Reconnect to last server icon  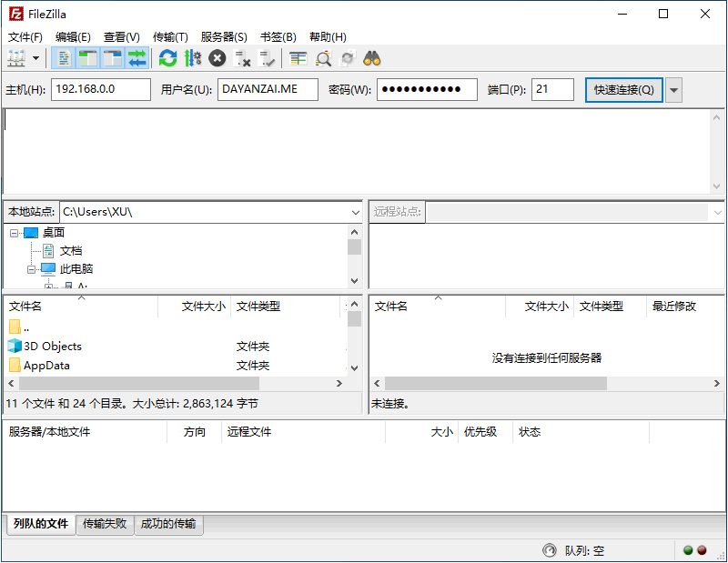tap(267, 58)
